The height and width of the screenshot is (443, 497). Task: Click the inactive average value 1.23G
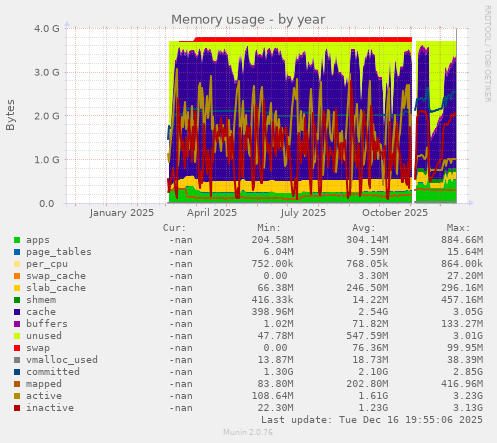(x=373, y=408)
